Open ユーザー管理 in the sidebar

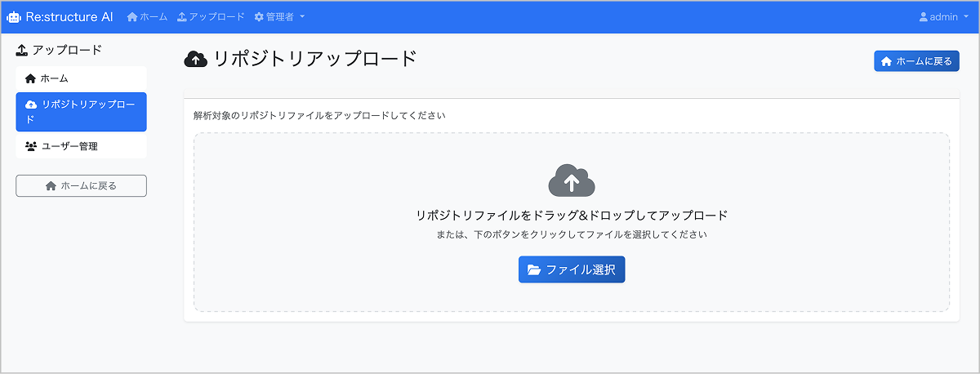81,146
